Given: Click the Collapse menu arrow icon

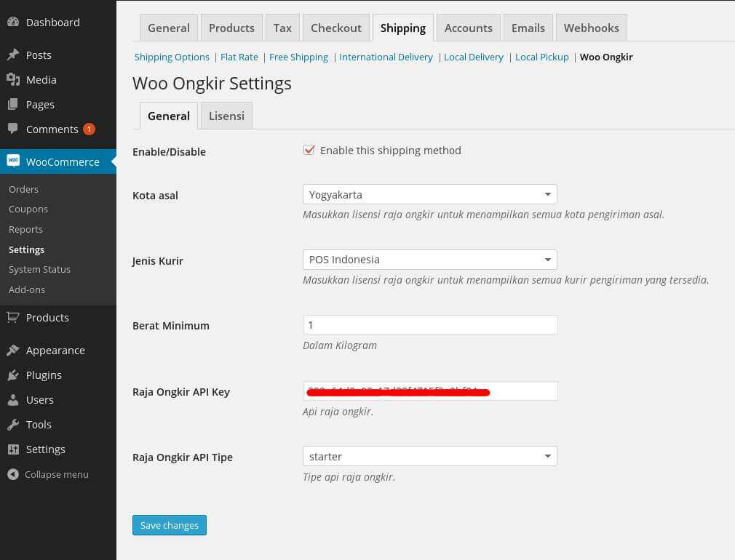Looking at the screenshot, I should (x=13, y=474).
